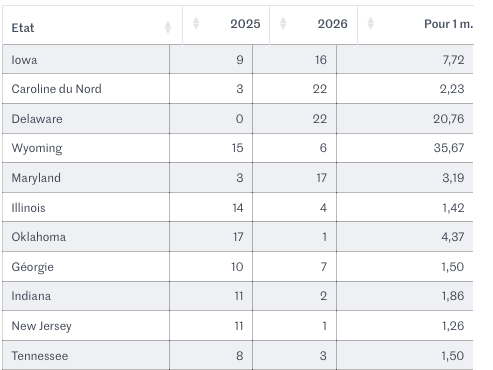
Task: Select the Tennessee row
Action: pos(238,355)
